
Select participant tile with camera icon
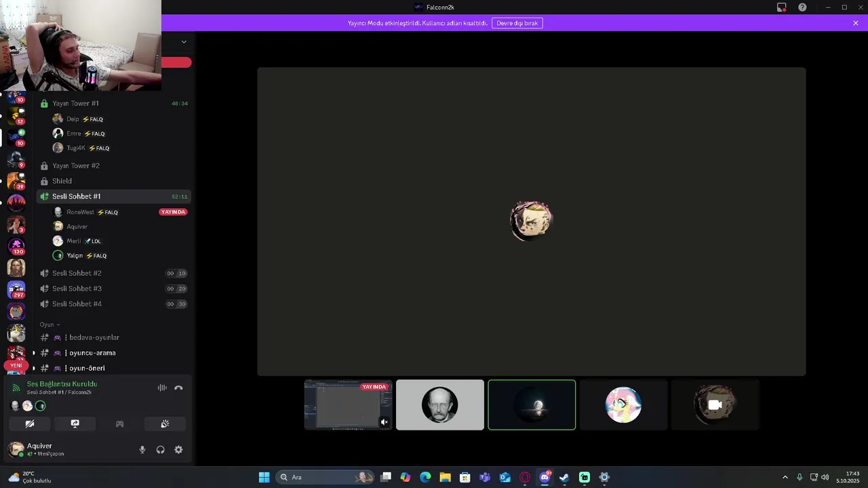(715, 405)
